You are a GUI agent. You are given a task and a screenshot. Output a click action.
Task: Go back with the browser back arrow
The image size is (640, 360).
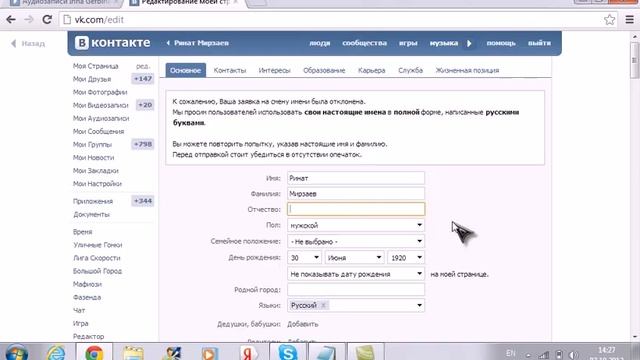click(x=11, y=20)
